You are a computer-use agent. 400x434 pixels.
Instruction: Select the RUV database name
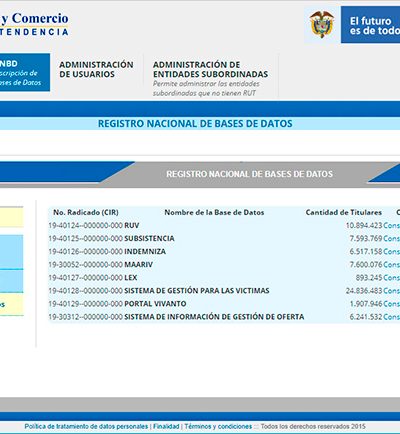132,225
